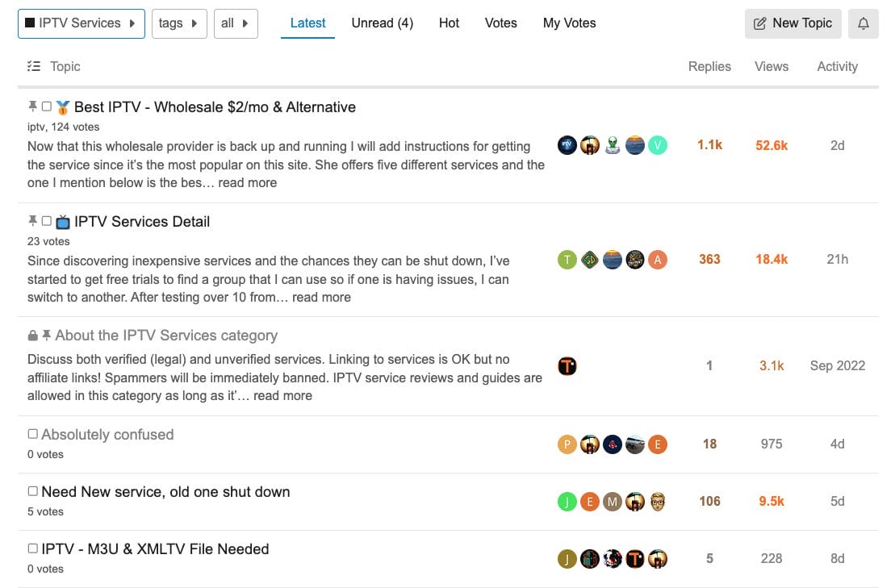Click the green 'T' avatar in IPTV Services Detail row
Image resolution: width=895 pixels, height=588 pixels.
[567, 259]
